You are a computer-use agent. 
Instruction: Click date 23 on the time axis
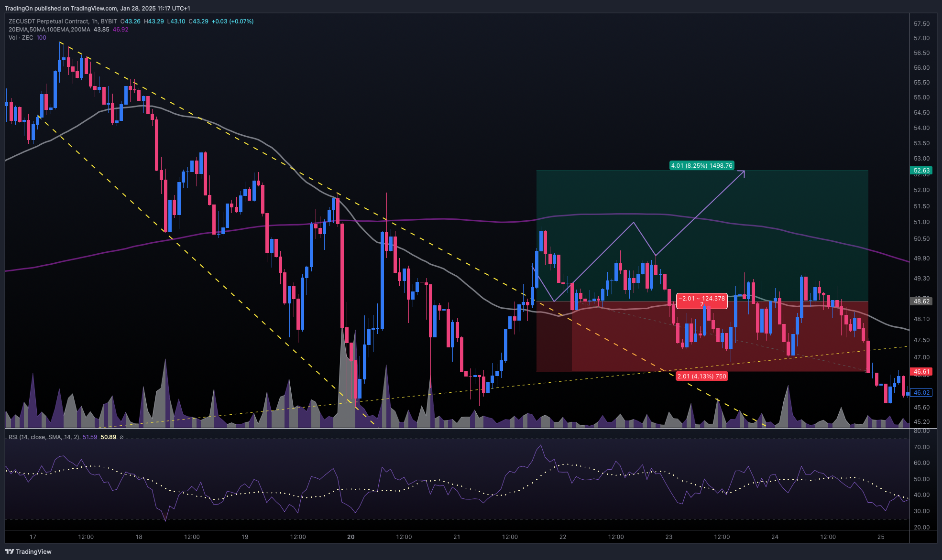point(669,537)
